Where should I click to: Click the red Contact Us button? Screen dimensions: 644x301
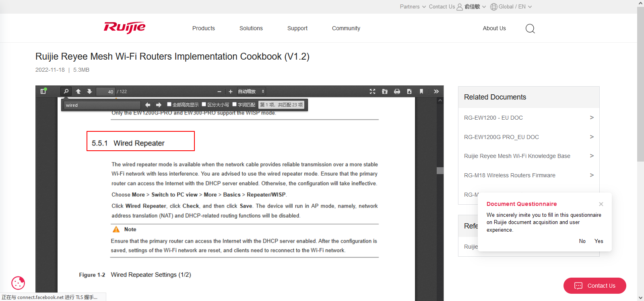click(x=595, y=286)
